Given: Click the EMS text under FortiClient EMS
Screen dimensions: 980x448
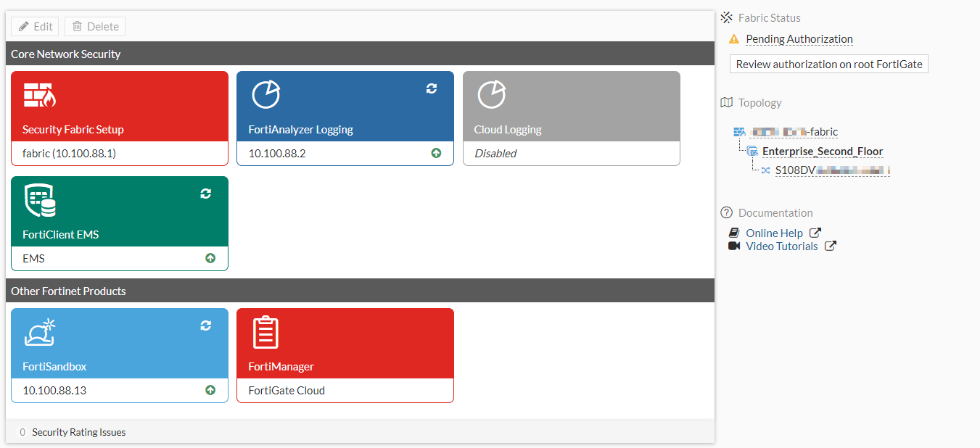Looking at the screenshot, I should tap(33, 258).
